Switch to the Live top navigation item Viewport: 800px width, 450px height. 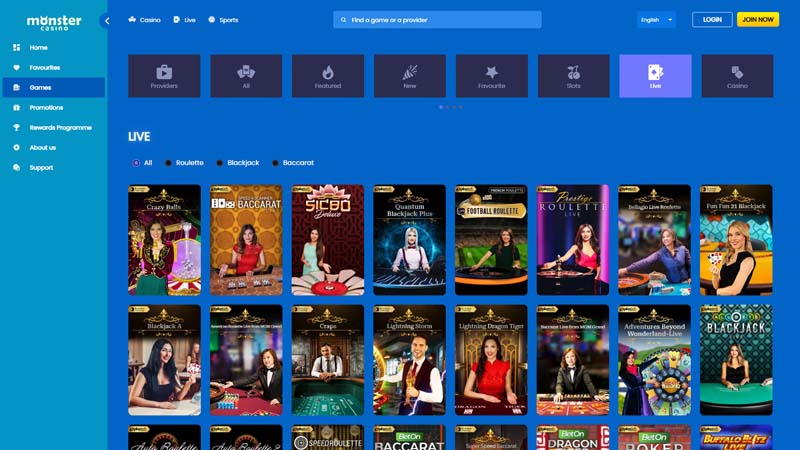tap(185, 20)
